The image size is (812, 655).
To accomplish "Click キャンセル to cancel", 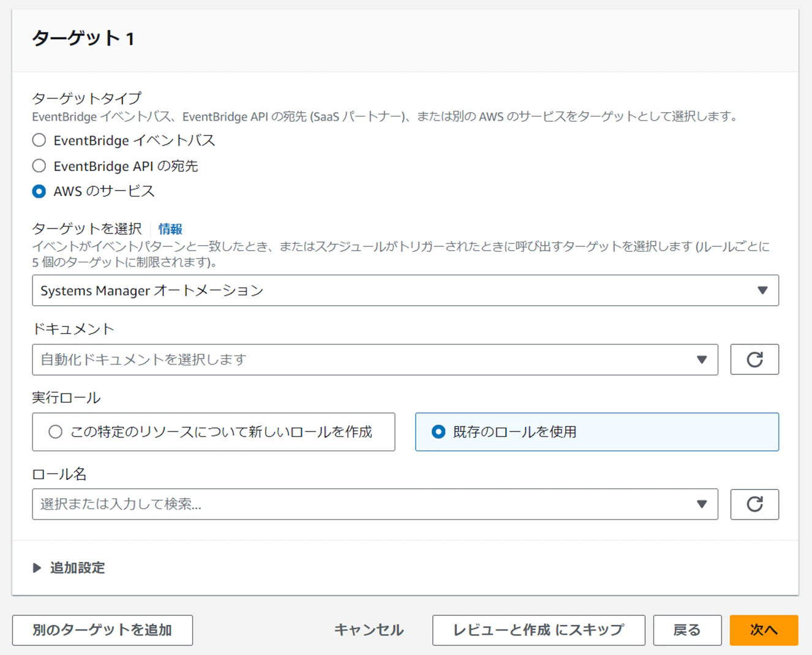I will [369, 630].
